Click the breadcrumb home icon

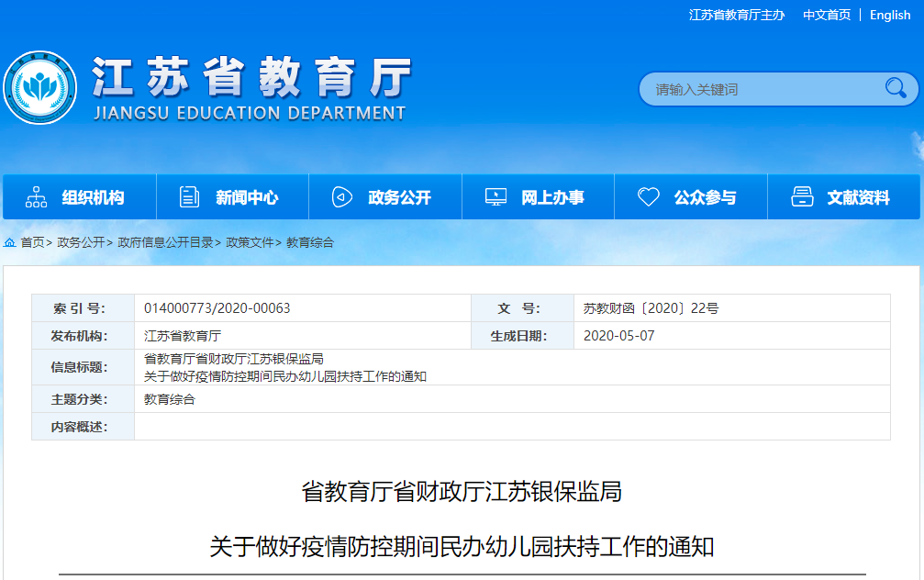[9, 242]
